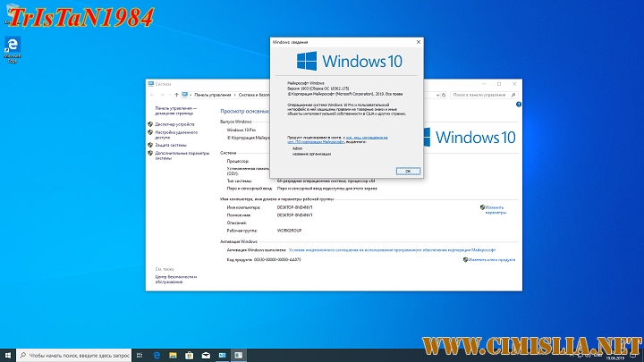Screen dimensions: 644x362
Task: Select the 'Windows 10 Pro' edition text
Action: tap(241, 130)
